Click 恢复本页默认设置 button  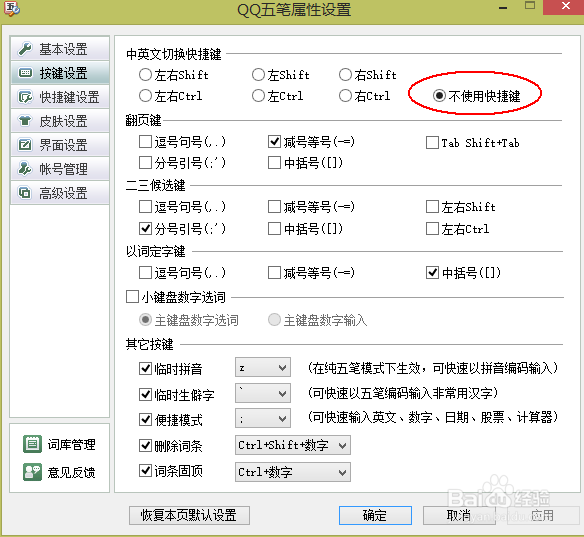[x=189, y=515]
